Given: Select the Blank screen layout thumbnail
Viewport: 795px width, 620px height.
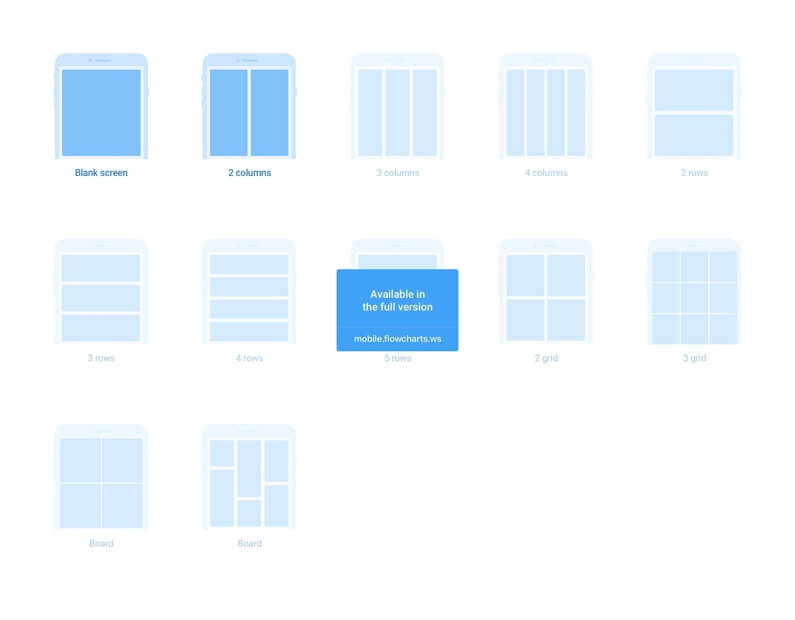Looking at the screenshot, I should 101,106.
